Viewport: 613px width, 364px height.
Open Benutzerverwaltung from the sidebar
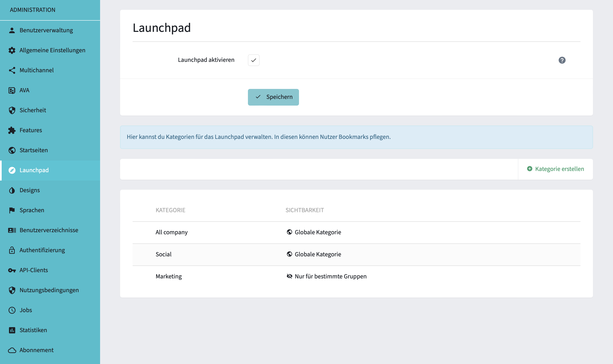pos(46,30)
